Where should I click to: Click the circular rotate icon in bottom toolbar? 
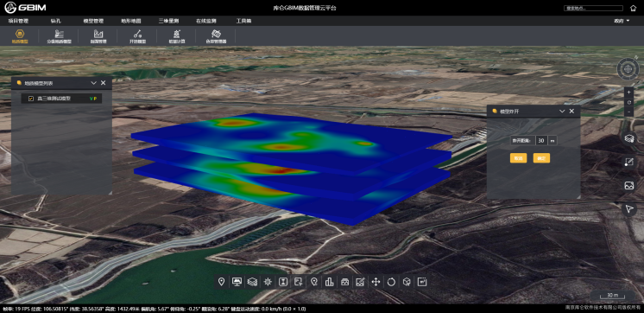[x=391, y=282]
